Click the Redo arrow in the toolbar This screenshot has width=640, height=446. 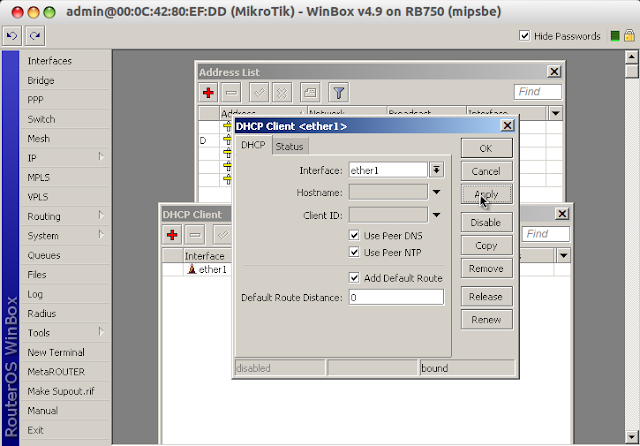click(x=35, y=36)
